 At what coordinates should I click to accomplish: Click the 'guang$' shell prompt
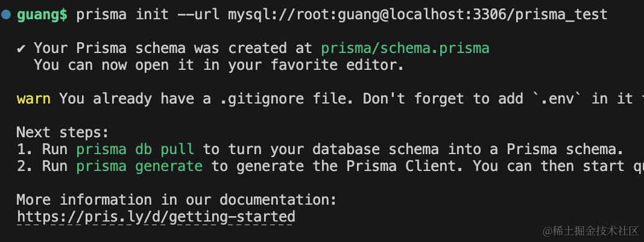click(x=42, y=14)
